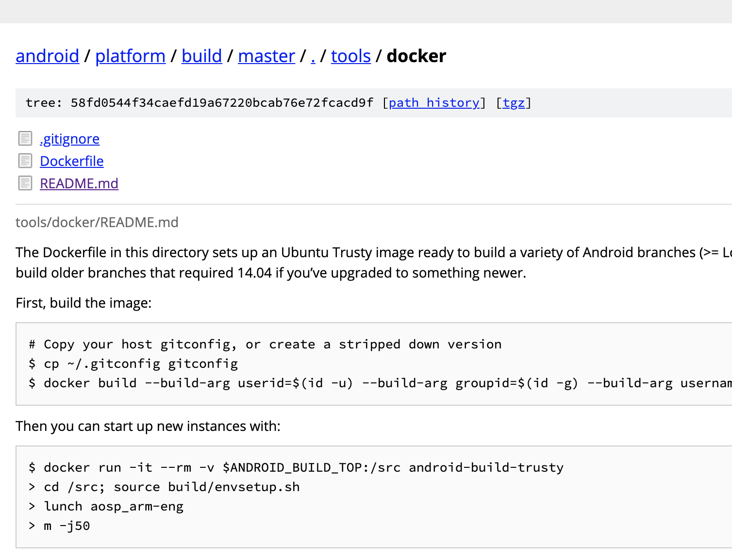The height and width of the screenshot is (560, 732).
Task: Click the tree hash 58fd0544f34c text
Action: point(222,103)
